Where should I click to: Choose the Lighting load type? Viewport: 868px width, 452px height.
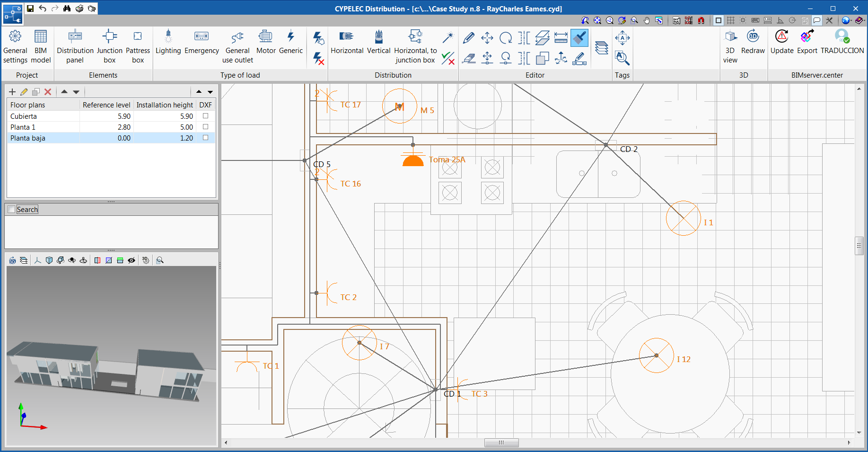tap(168, 43)
